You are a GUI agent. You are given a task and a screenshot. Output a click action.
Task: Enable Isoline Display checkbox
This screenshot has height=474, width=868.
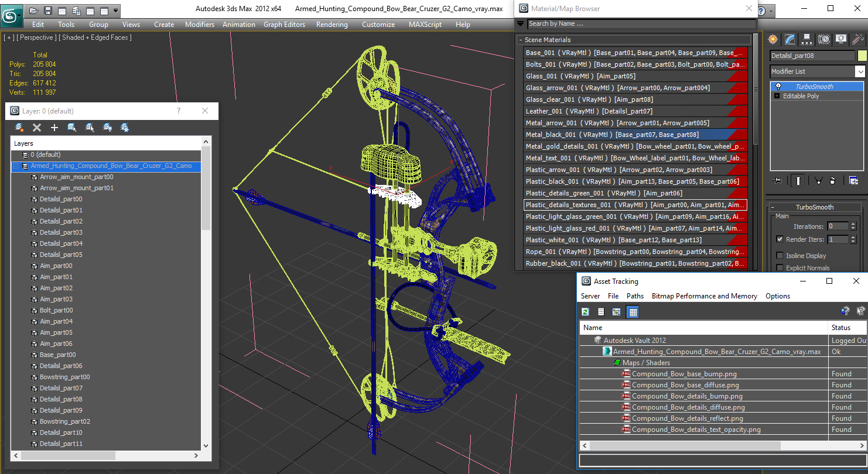tap(780, 255)
